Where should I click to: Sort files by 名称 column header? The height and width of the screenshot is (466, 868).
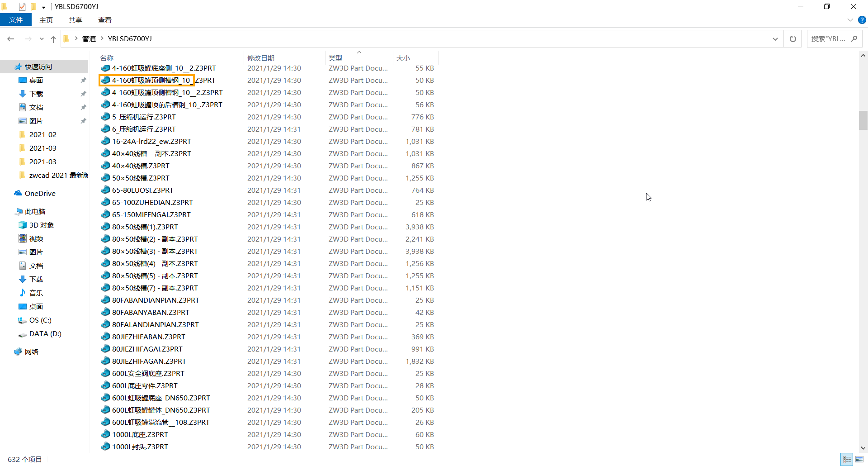tap(107, 58)
